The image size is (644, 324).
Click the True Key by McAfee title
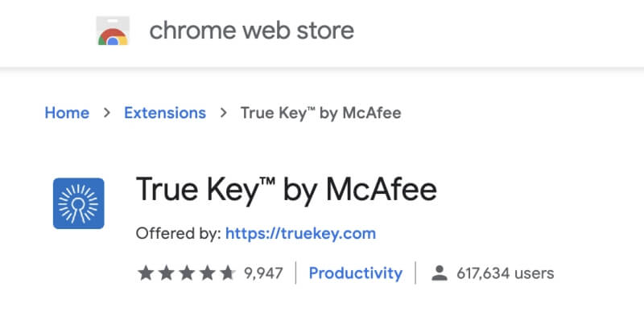point(287,190)
